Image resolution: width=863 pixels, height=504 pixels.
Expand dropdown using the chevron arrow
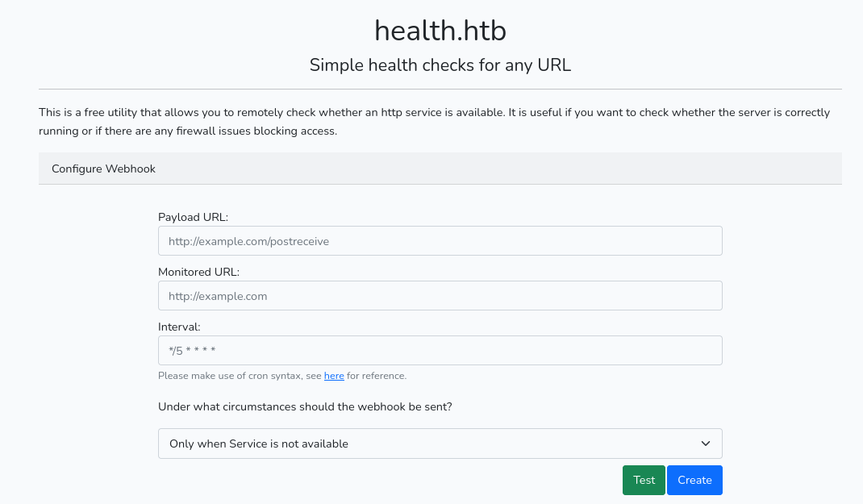706,444
